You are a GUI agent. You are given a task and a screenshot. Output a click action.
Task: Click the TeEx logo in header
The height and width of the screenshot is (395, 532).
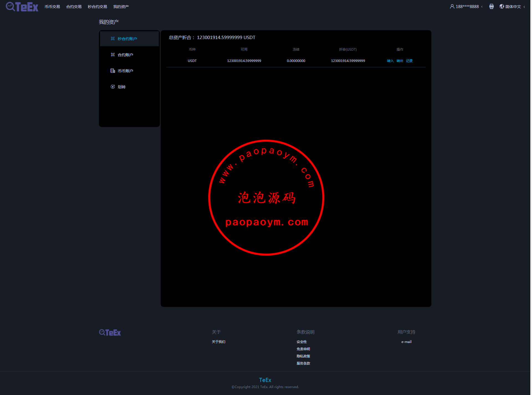tap(22, 7)
